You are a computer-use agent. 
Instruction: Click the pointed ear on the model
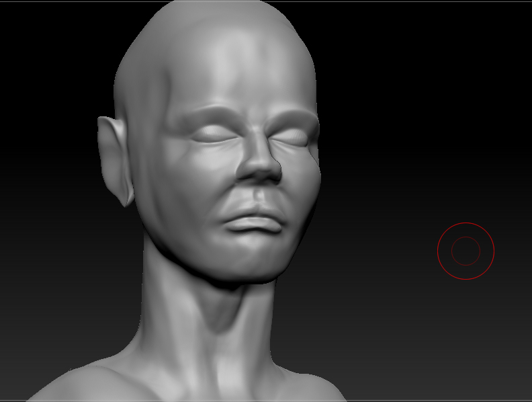(x=114, y=161)
